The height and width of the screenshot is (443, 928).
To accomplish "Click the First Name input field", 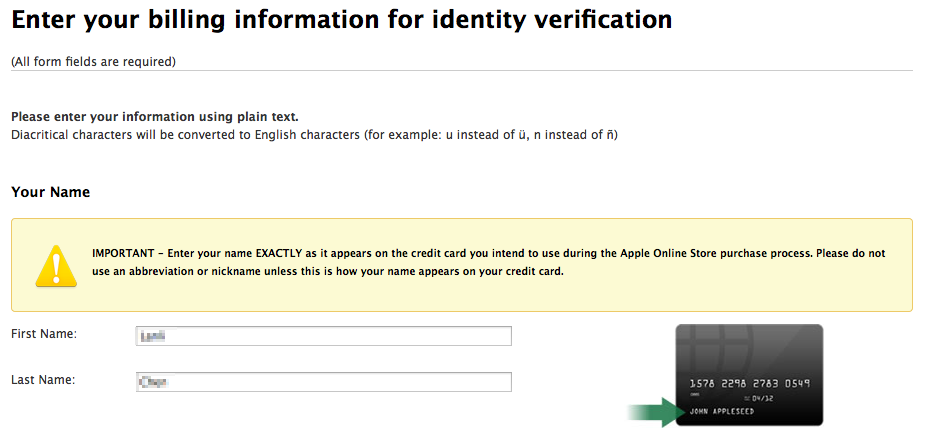I will tap(323, 336).
